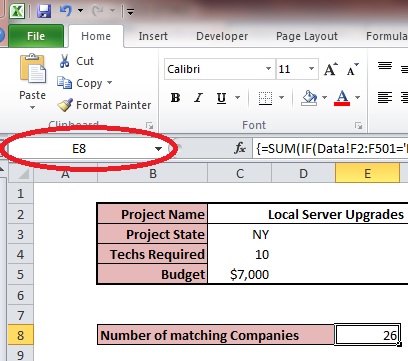Click Increase Font Size icon
Screen dimensions: 408x361
(331, 69)
